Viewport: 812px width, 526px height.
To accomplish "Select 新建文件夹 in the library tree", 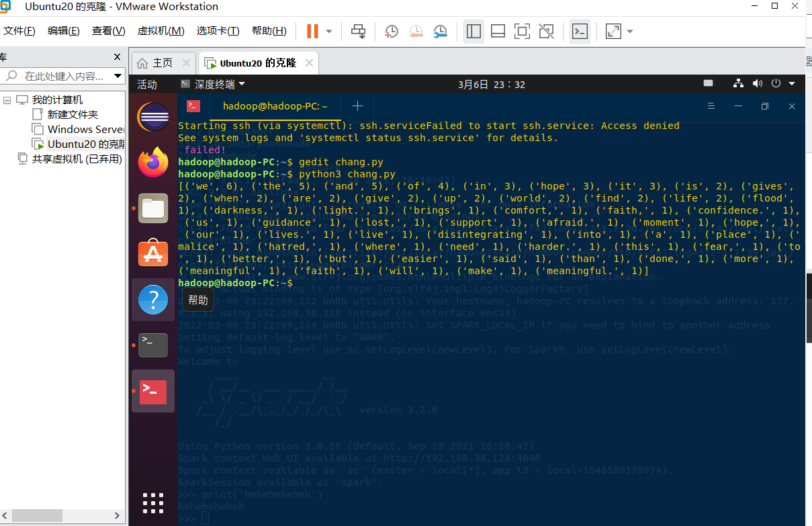I will coord(73,114).
